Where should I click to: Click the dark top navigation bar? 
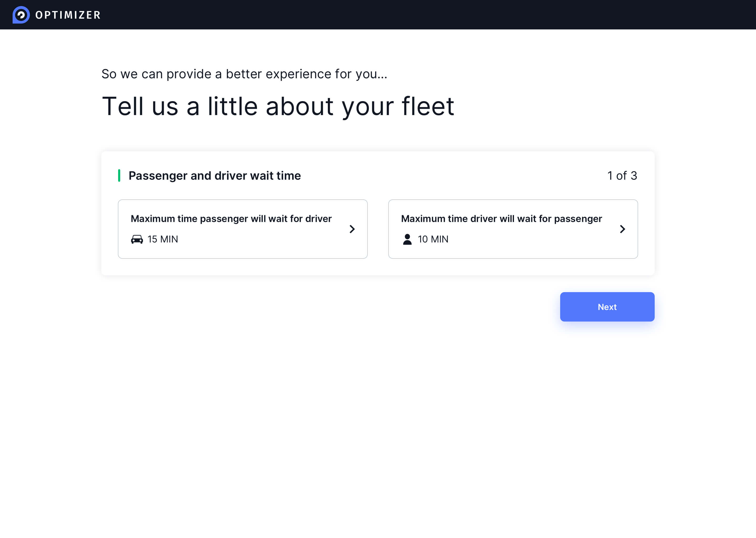[397, 15]
